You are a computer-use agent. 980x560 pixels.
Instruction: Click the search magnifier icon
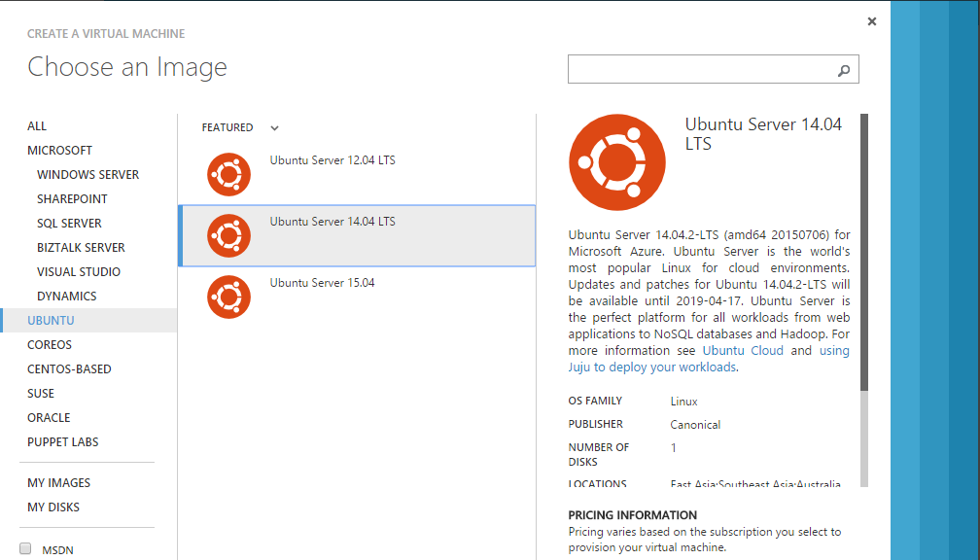pyautogui.click(x=844, y=70)
